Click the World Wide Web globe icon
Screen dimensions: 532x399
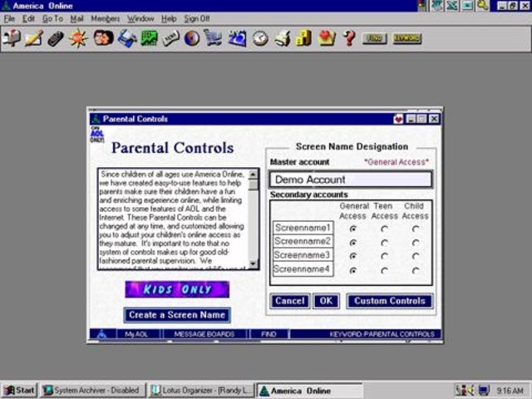(x=192, y=38)
